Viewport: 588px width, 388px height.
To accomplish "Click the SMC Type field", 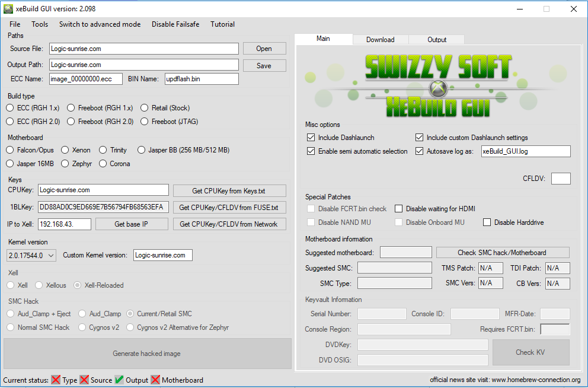I will pyautogui.click(x=395, y=283).
